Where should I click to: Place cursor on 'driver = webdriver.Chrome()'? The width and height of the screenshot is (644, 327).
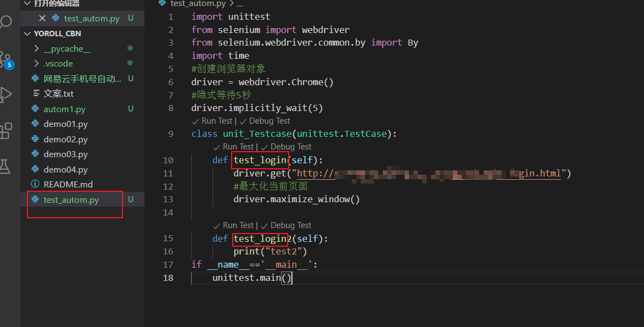(x=262, y=82)
